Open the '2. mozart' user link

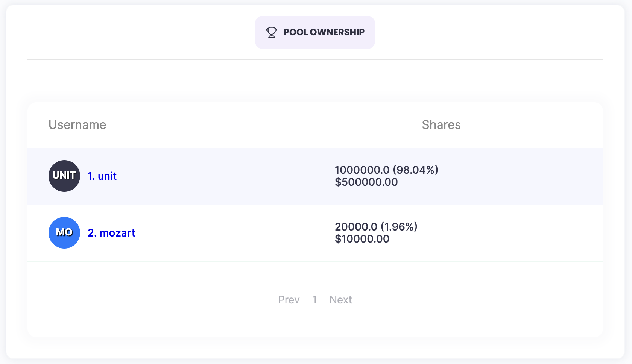tap(111, 233)
